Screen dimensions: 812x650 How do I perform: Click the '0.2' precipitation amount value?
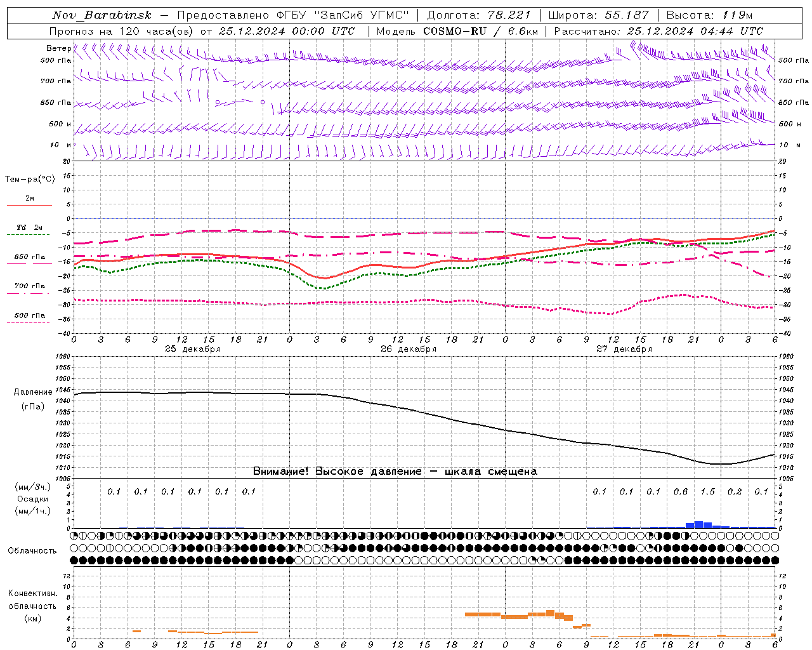click(x=735, y=492)
